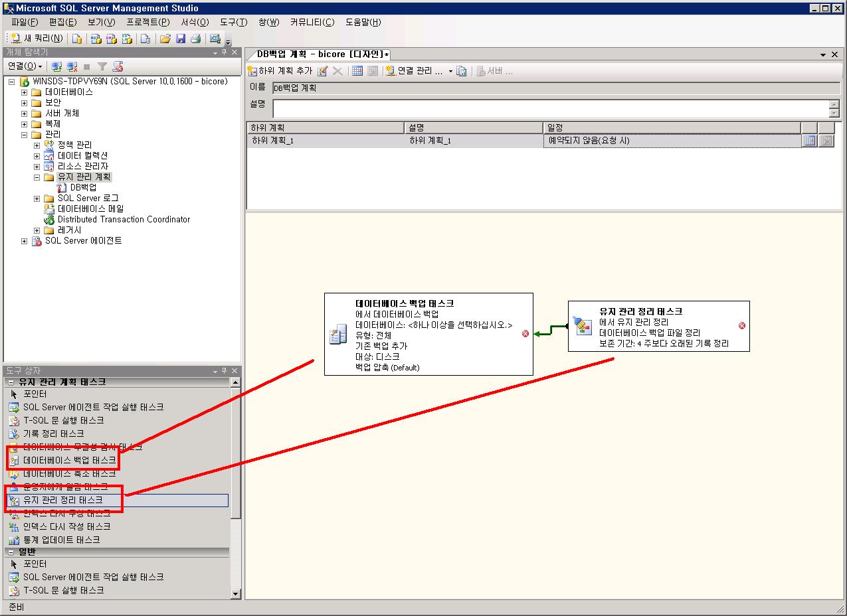Toggle the pin on the 도구 상자 panel

tap(225, 371)
